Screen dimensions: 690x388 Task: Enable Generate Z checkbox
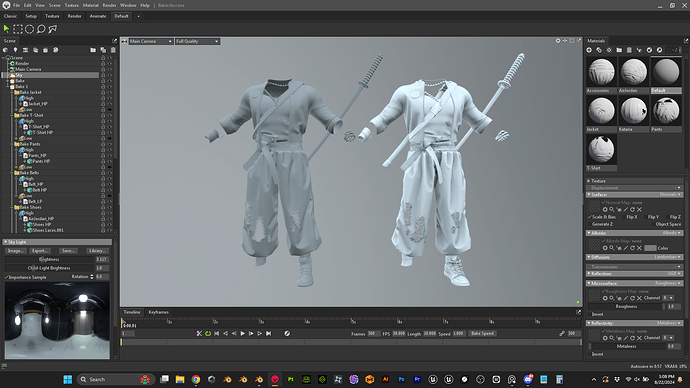[x=590, y=224]
